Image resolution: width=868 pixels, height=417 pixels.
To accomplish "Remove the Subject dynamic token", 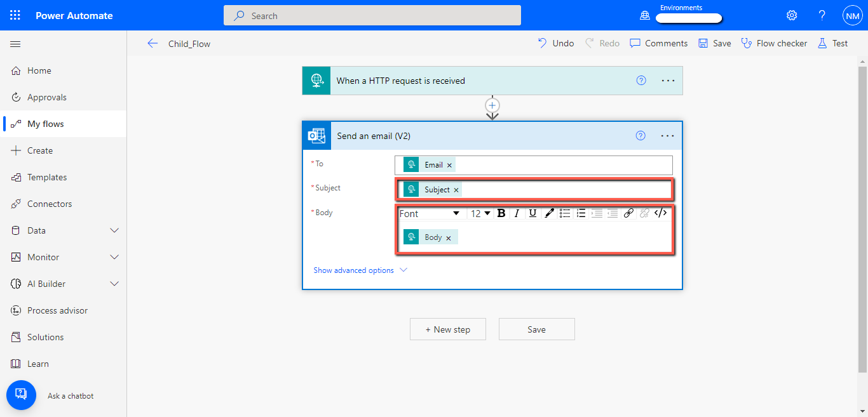I will tap(456, 190).
